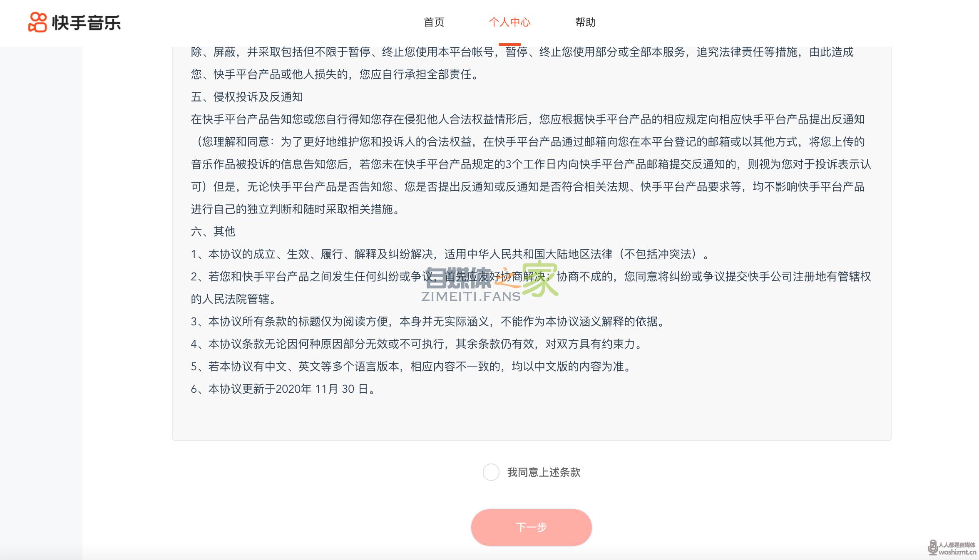Switch to the 帮助 tab
Image resolution: width=979 pixels, height=560 pixels.
tap(585, 22)
